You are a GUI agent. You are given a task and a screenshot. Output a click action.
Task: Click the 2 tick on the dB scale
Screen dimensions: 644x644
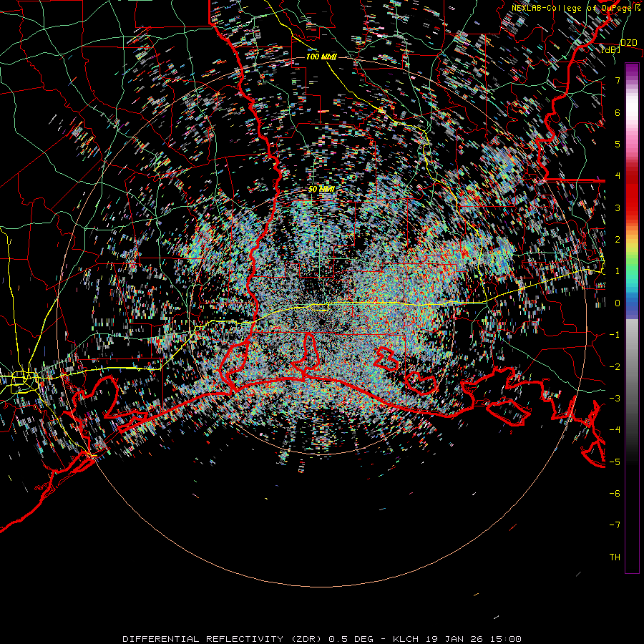pyautogui.click(x=618, y=240)
